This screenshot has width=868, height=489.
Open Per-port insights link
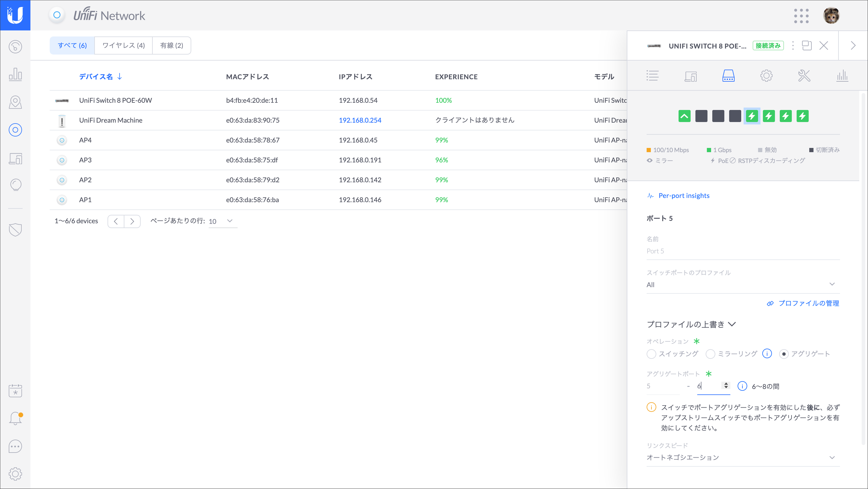click(x=683, y=196)
